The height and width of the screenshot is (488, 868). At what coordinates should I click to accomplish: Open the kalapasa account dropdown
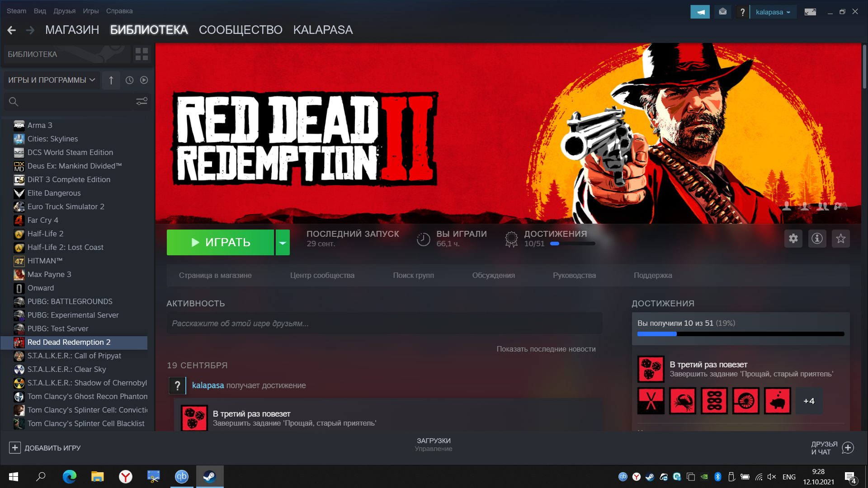[x=773, y=12]
